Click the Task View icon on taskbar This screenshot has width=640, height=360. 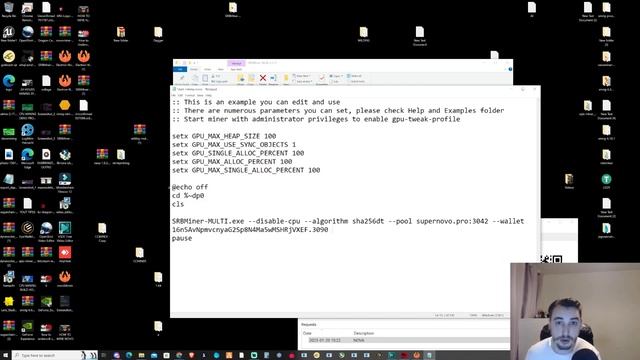click(x=103, y=356)
